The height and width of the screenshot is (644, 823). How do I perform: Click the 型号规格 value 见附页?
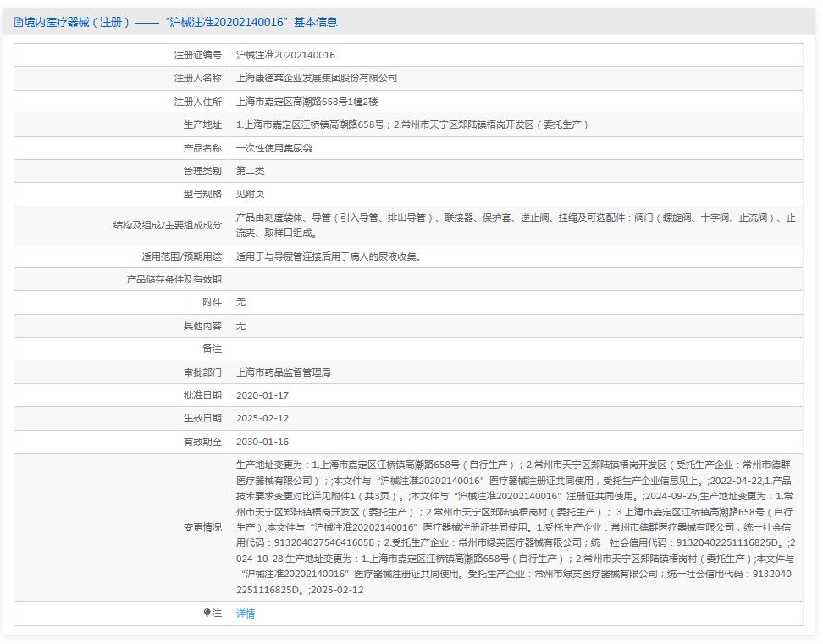249,194
